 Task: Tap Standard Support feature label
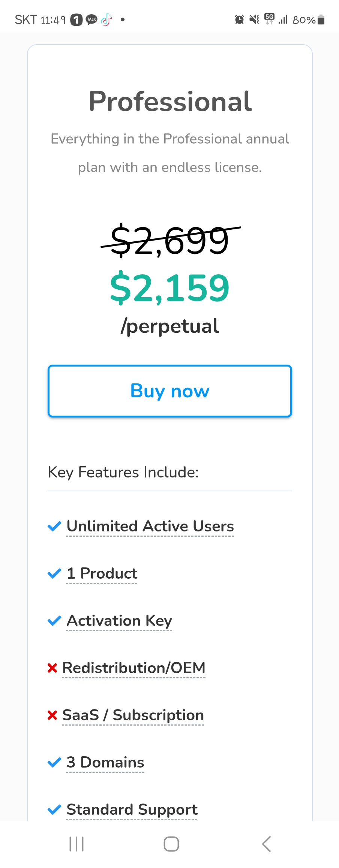132,810
